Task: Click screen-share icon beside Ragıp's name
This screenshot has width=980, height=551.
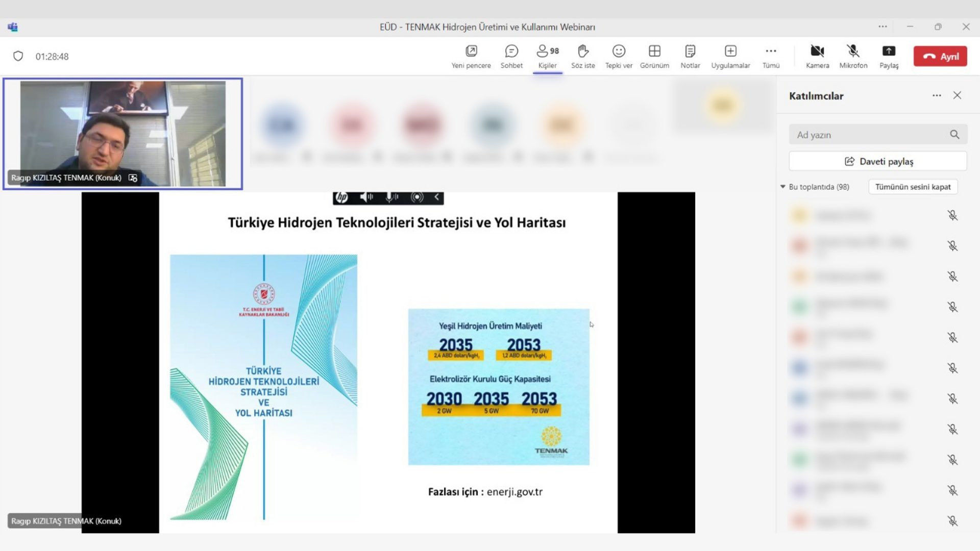Action: (x=133, y=178)
